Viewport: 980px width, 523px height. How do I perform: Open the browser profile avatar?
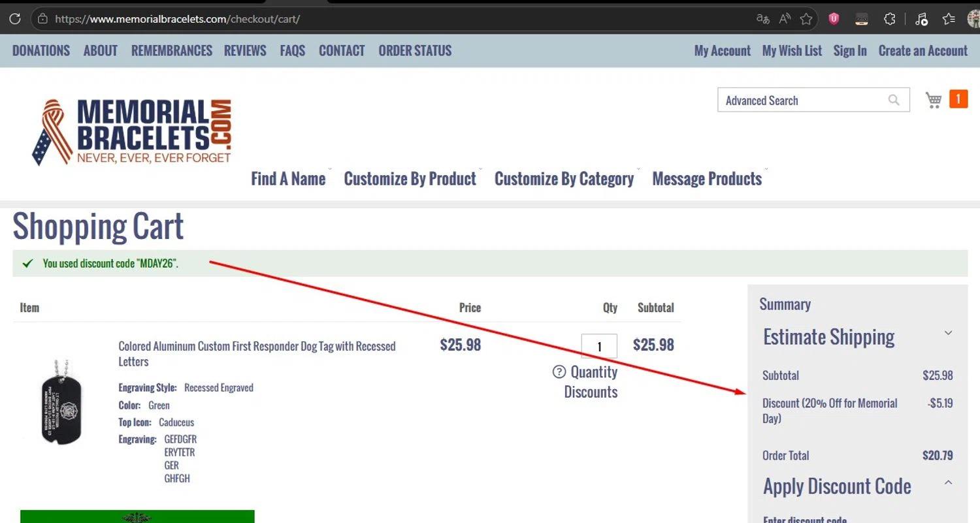pyautogui.click(x=973, y=19)
